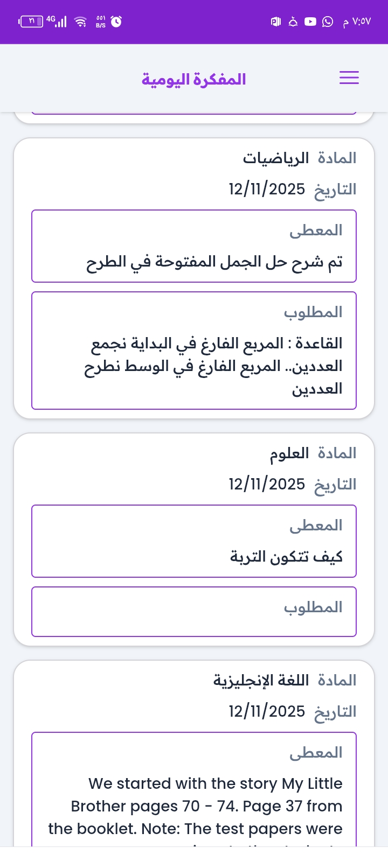Tap the اللغة الإنجليزية card date

pos(267,712)
